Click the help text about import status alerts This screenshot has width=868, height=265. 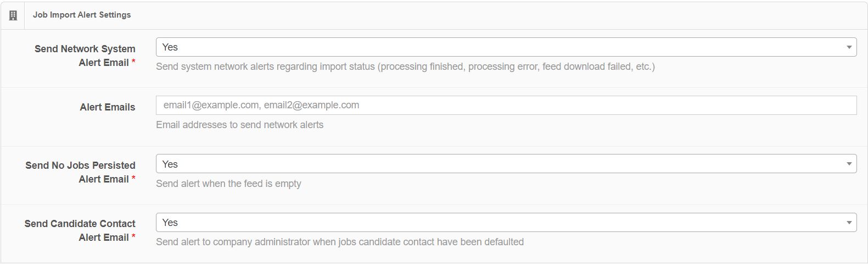[405, 67]
